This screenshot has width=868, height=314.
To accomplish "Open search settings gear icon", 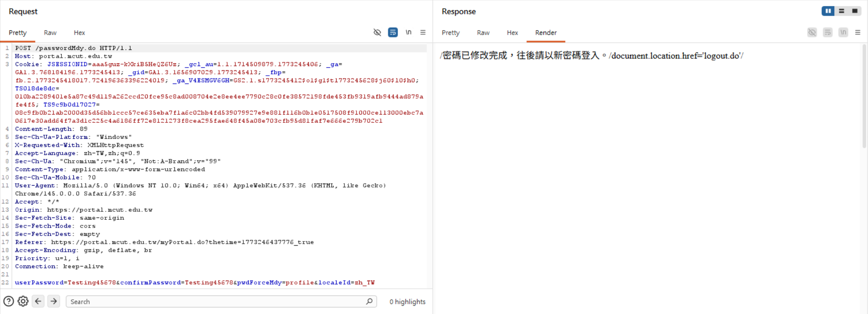I will pyautogui.click(x=23, y=302).
